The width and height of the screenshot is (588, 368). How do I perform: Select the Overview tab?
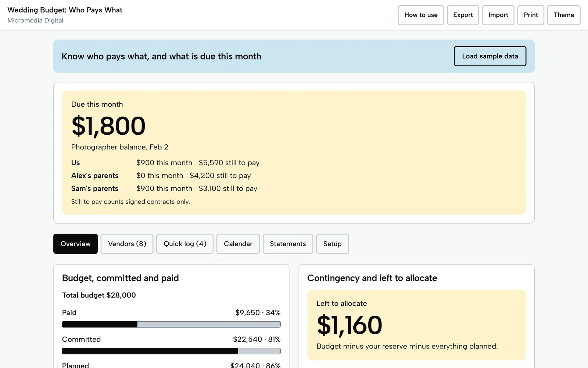75,244
